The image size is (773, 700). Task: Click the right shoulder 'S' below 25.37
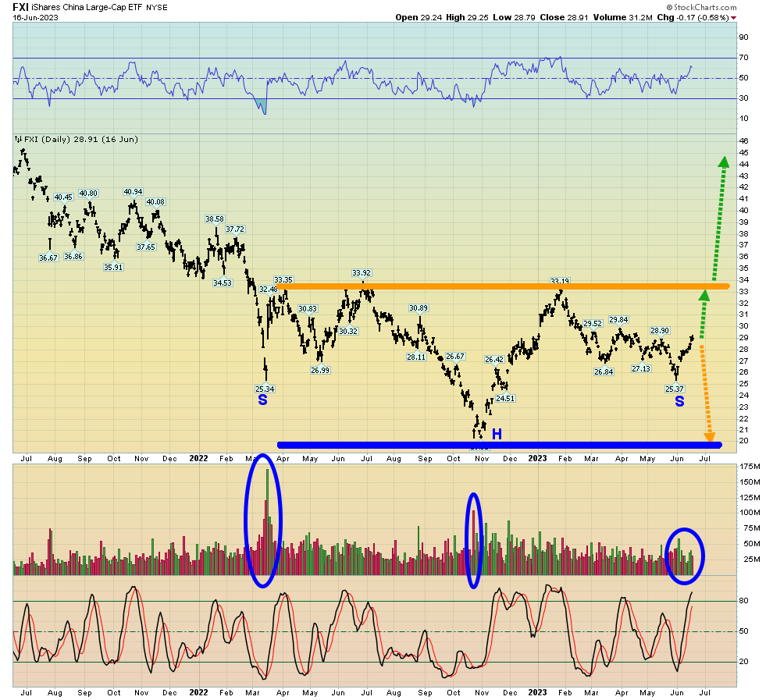[x=679, y=401]
